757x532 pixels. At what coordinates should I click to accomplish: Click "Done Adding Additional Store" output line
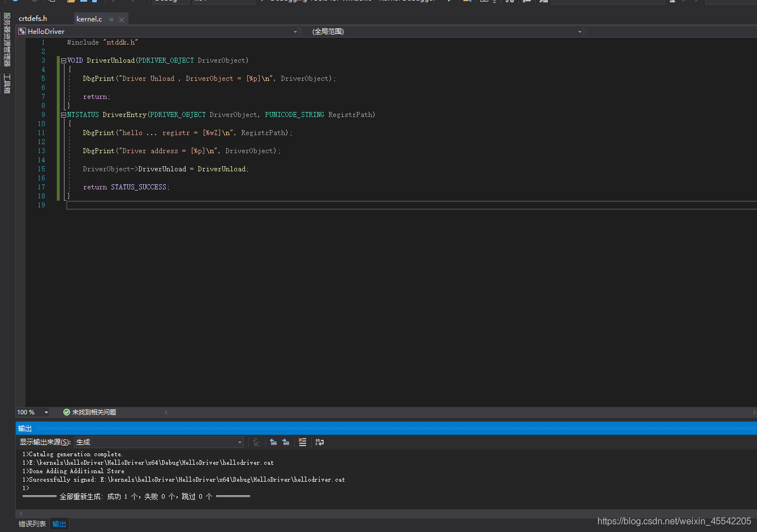[x=74, y=471]
